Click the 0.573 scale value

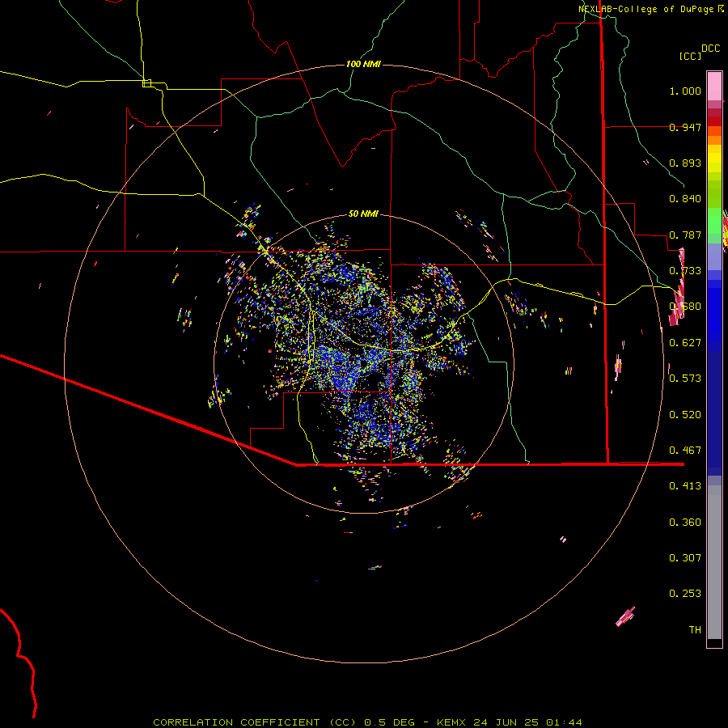tap(685, 379)
